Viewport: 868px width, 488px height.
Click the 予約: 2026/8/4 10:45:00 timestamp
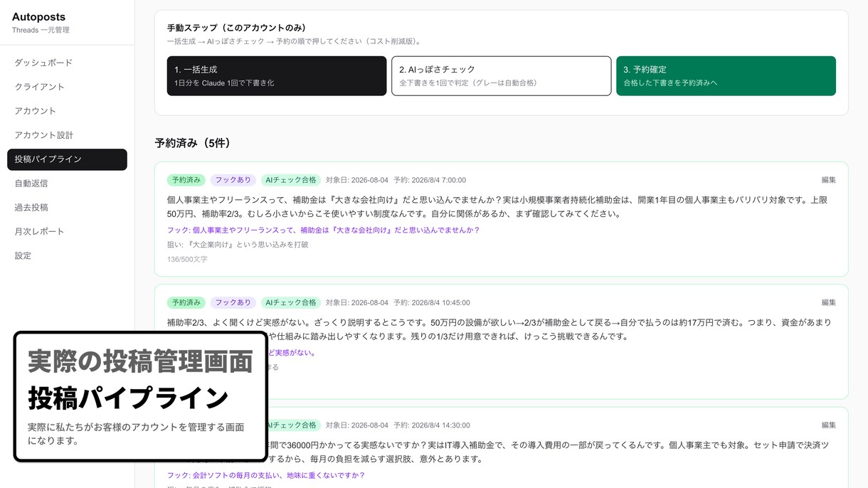click(x=432, y=303)
